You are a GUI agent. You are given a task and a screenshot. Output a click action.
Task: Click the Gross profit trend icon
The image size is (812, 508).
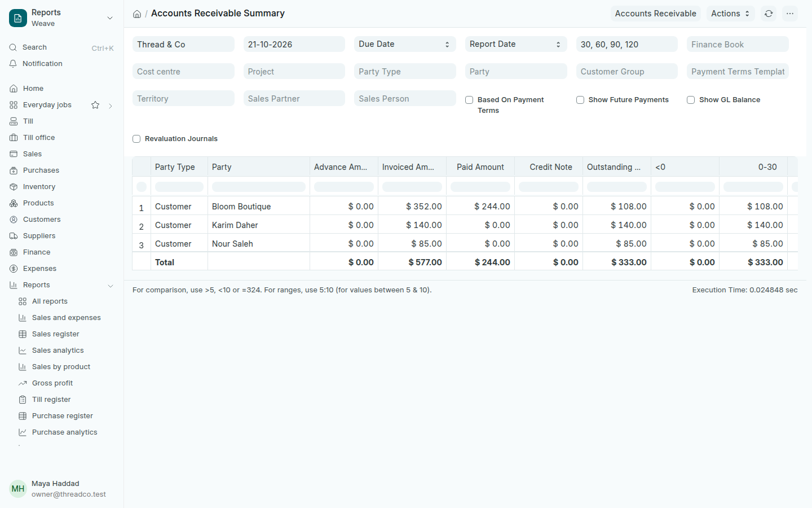pos(23,383)
